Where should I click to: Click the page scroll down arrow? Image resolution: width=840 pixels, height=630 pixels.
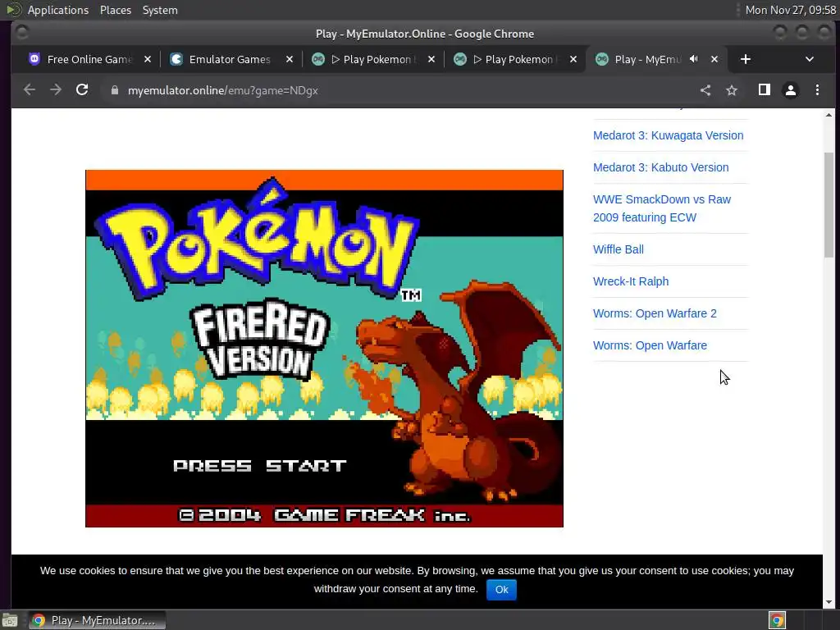[x=829, y=602]
